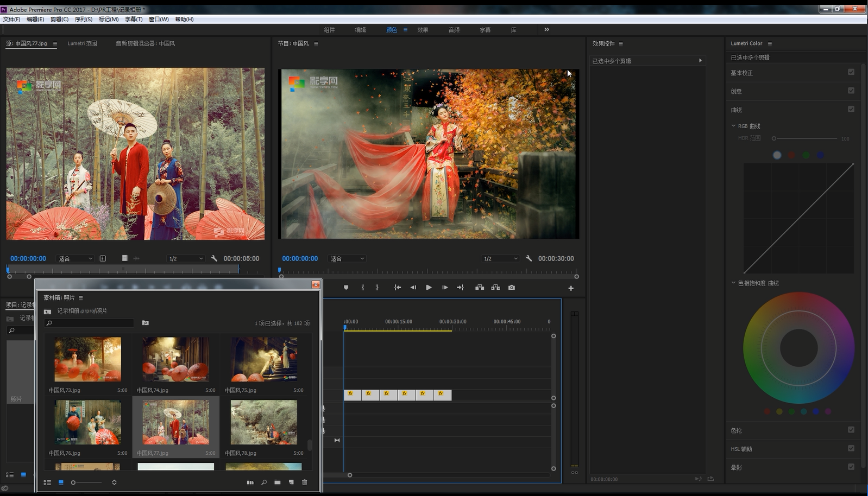Open program monitor settings wrench icon
This screenshot has height=496, width=868.
(529, 258)
